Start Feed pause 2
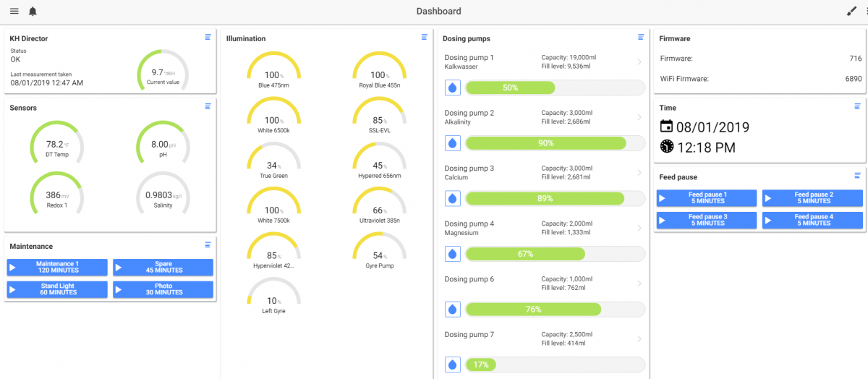 tap(813, 198)
